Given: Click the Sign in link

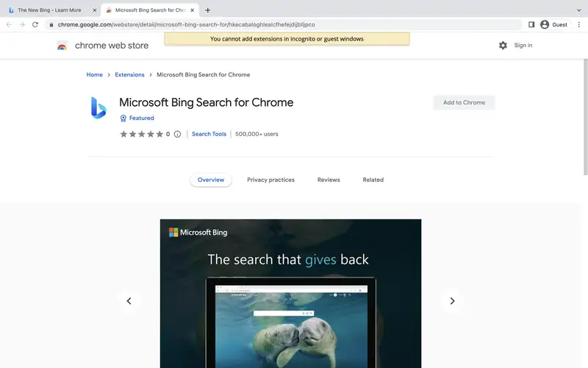Looking at the screenshot, I should point(523,46).
